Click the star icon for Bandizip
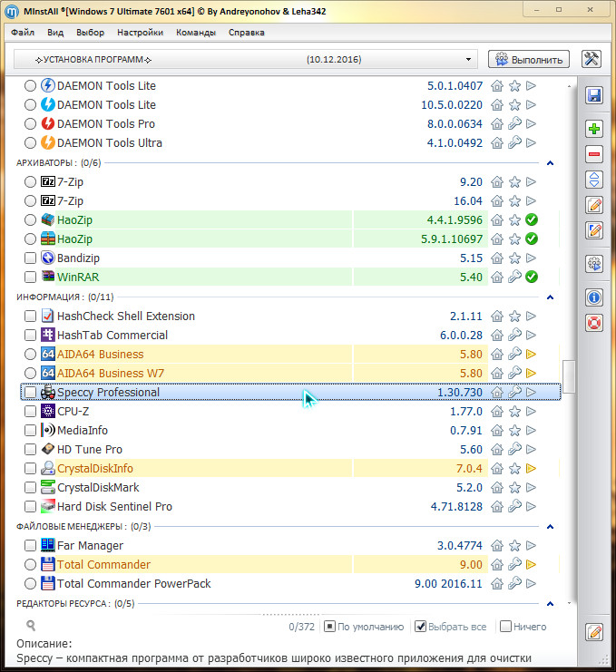The width and height of the screenshot is (616, 672). pyautogui.click(x=514, y=258)
